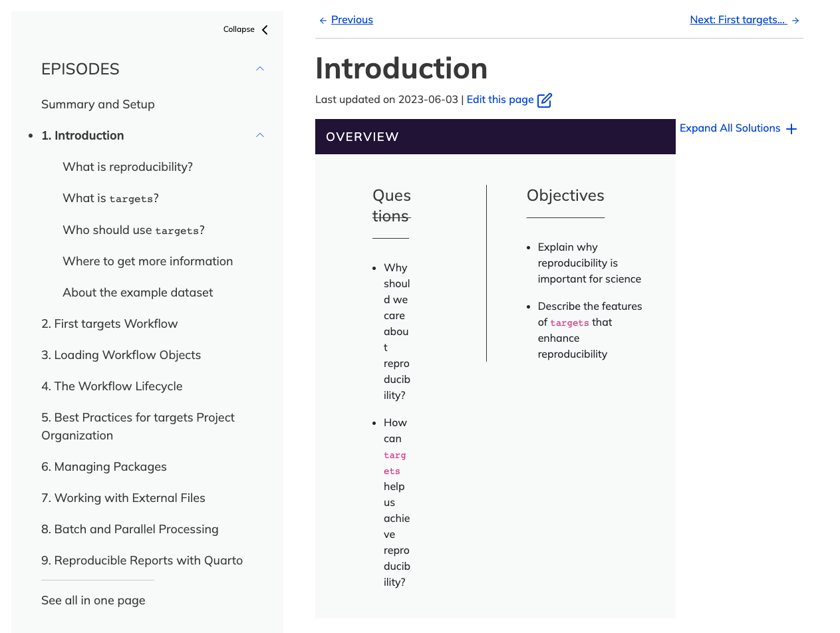Open Who should use targets?

coord(133,229)
